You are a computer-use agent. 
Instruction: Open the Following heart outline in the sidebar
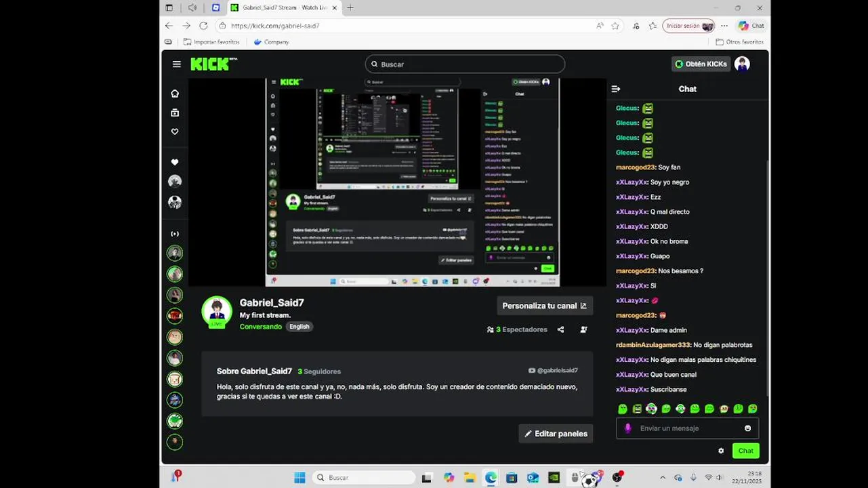point(175,131)
